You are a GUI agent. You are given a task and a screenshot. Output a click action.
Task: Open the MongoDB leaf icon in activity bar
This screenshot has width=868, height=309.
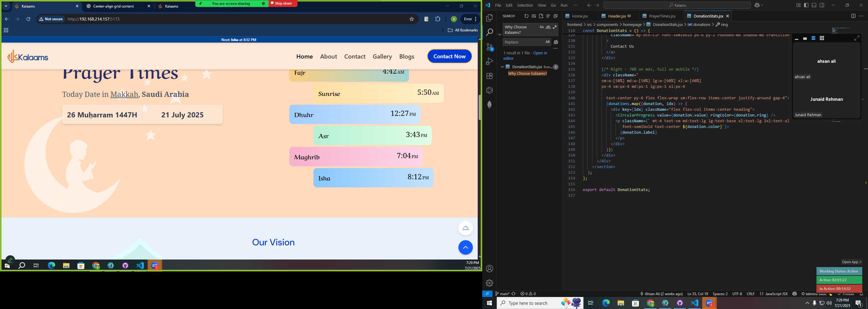pos(489,105)
